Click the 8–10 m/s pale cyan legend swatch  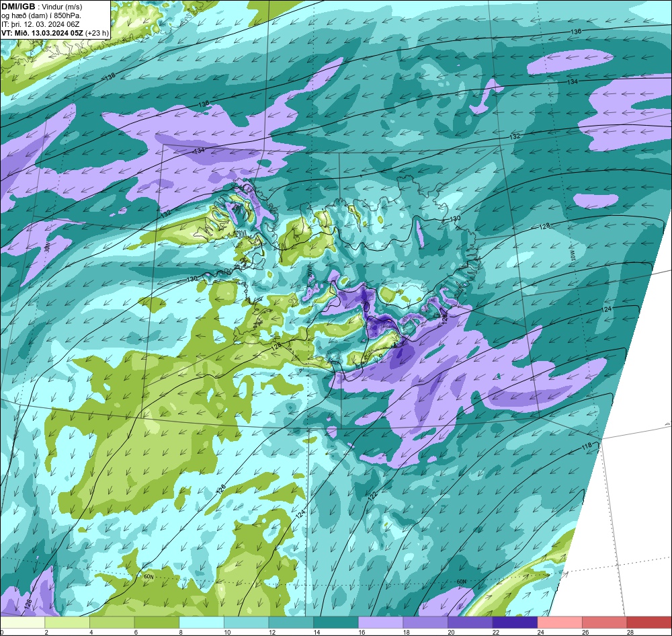[x=202, y=623]
